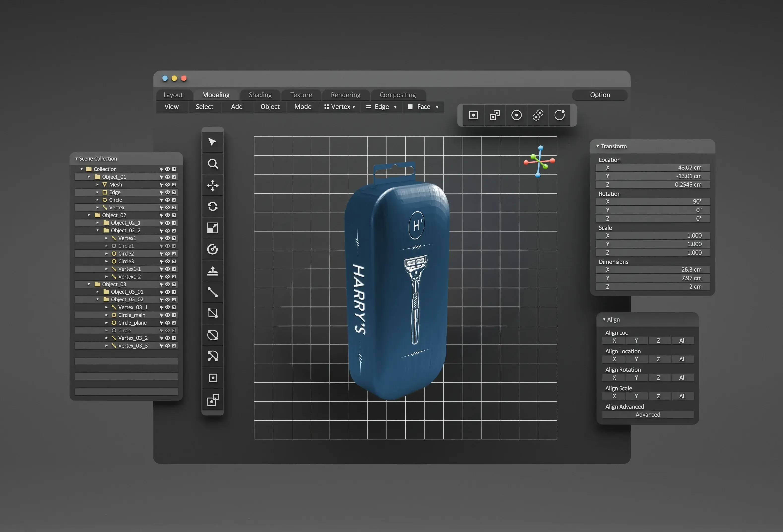
Task: Toggle render square for Collection row
Action: (x=174, y=169)
